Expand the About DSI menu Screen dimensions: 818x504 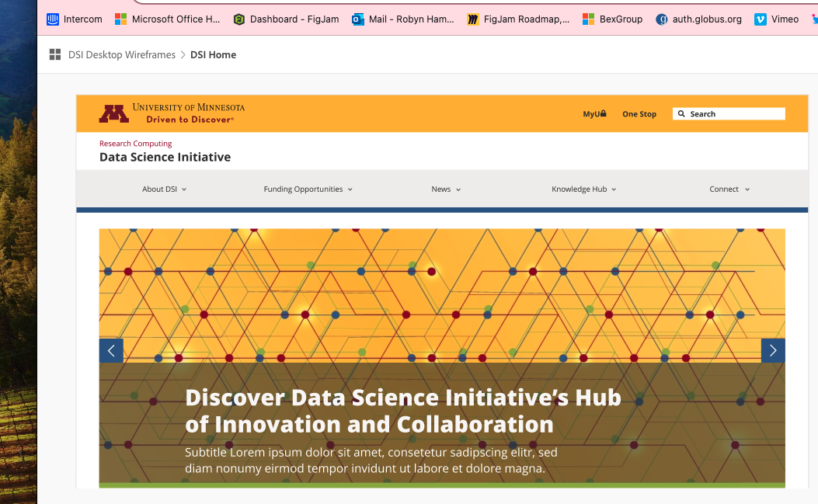(x=164, y=189)
